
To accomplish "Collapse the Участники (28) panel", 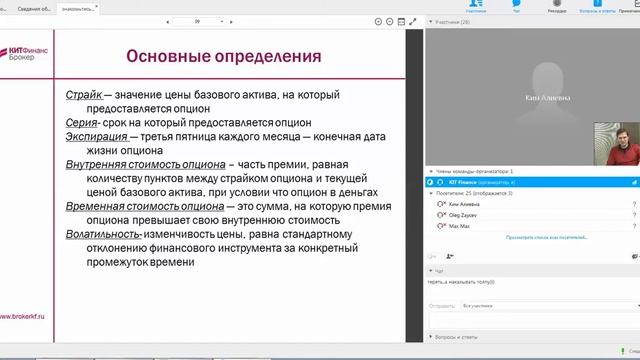I will [430, 22].
